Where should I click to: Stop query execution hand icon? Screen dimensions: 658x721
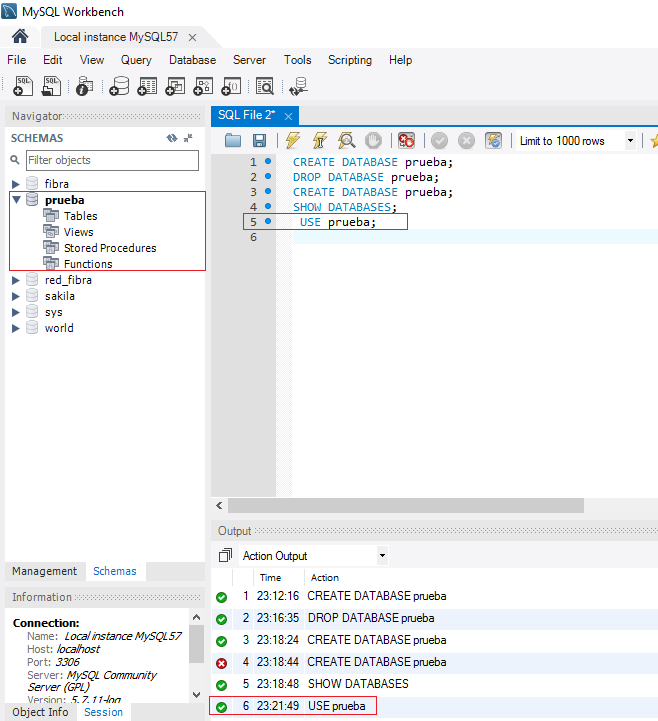point(373,140)
